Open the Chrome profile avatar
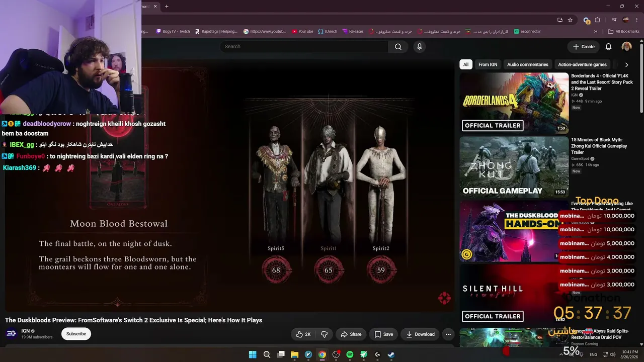This screenshot has width=644, height=362. (x=626, y=20)
